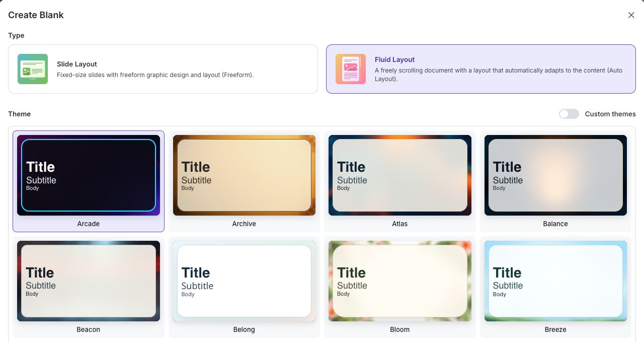The width and height of the screenshot is (644, 342).
Task: Close the Create Blank dialog
Action: (631, 15)
